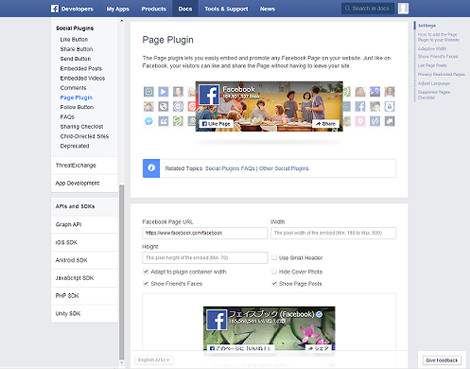This screenshot has width=470, height=369.
Task: Open Like Button in the sidebar
Action: pos(74,39)
